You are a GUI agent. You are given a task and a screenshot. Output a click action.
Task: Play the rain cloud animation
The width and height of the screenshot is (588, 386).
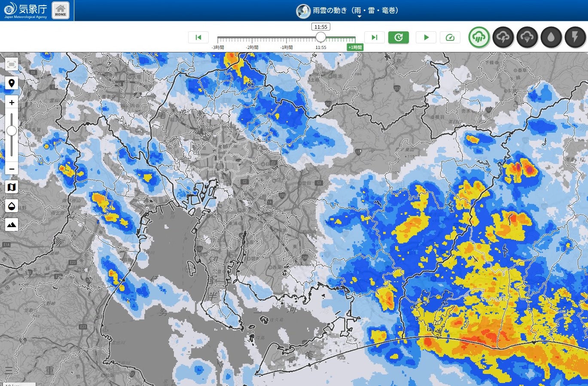point(426,37)
